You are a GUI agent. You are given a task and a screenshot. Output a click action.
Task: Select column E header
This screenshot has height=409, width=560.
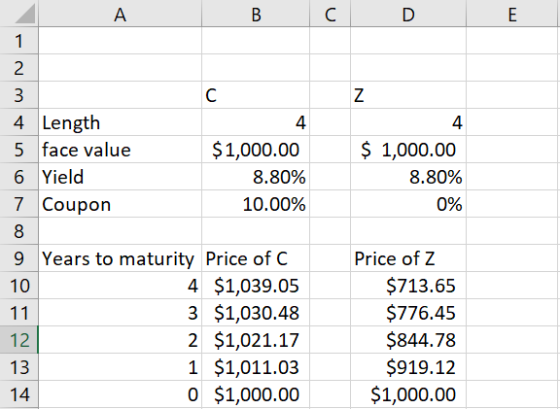tap(513, 13)
